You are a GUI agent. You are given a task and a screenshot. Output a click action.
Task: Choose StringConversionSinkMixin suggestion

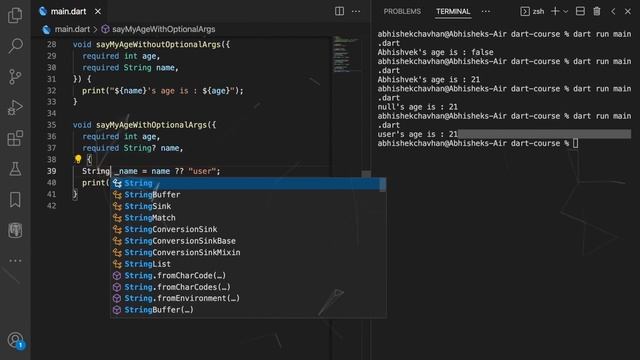(x=249, y=252)
